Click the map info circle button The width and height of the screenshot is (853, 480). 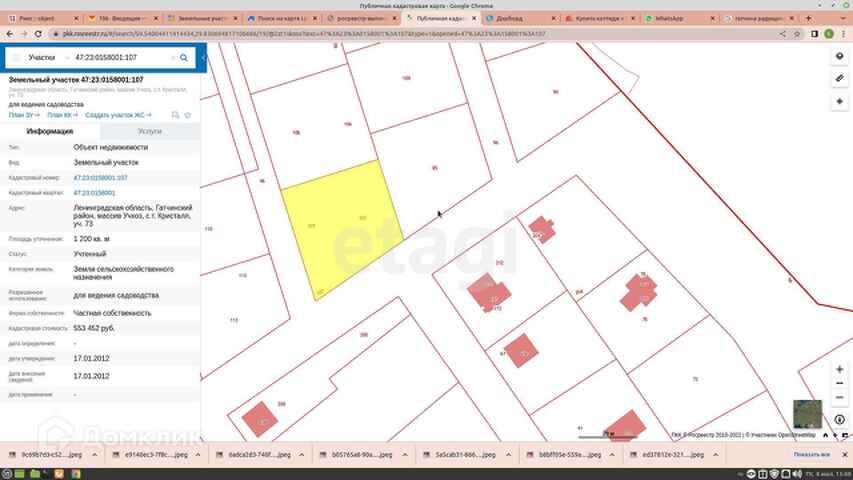click(839, 420)
